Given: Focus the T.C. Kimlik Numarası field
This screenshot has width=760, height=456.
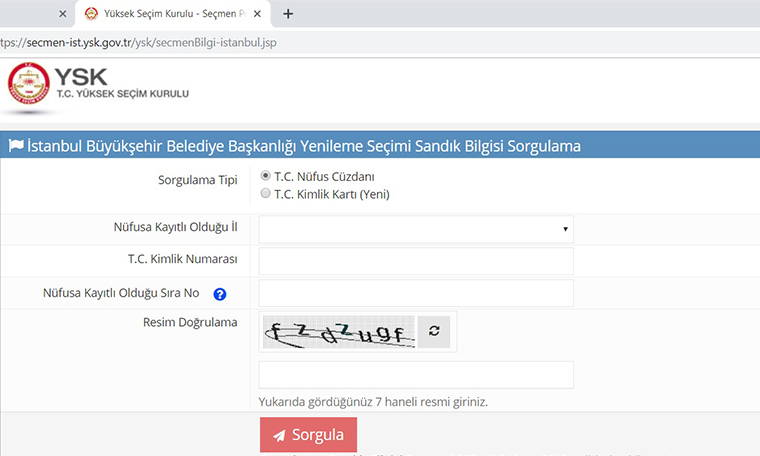Looking at the screenshot, I should click(416, 261).
